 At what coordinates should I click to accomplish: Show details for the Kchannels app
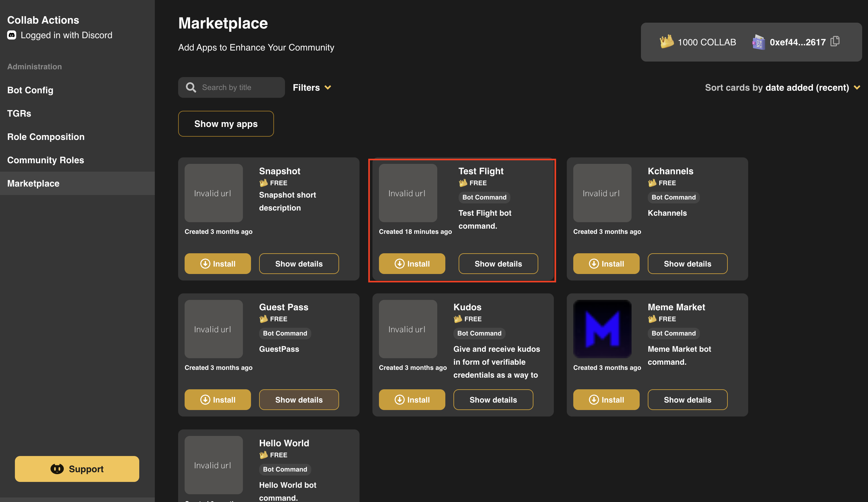coord(688,264)
